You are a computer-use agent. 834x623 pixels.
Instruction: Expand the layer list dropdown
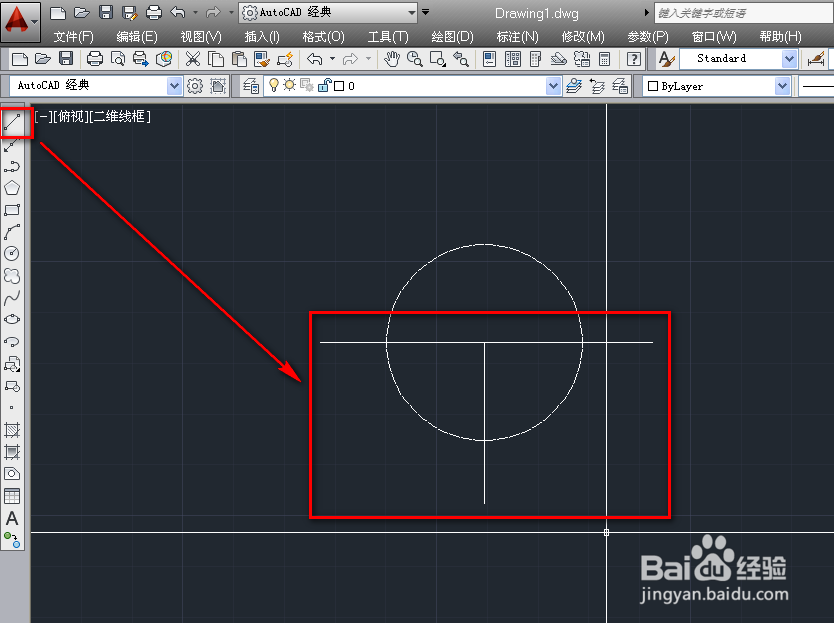coord(553,86)
